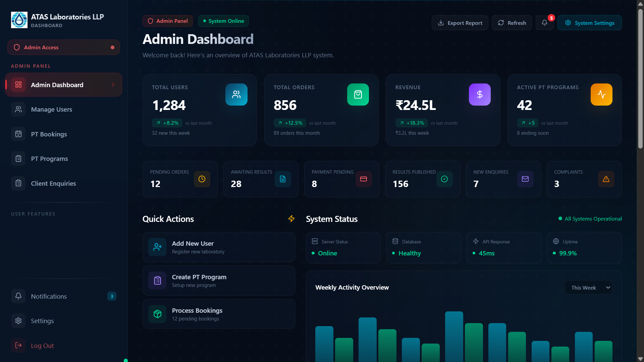Viewport: 644px width, 362px height.
Task: Click the Results Published checkmark icon
Action: click(x=444, y=179)
